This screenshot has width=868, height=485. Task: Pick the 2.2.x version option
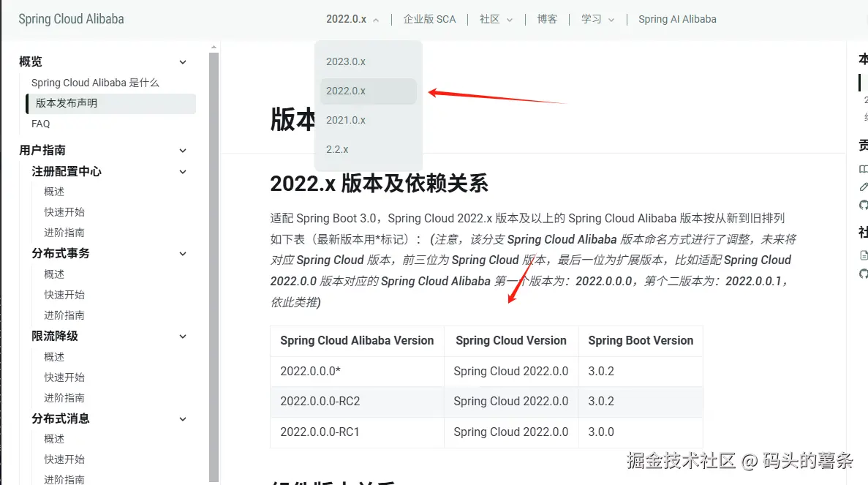[368, 149]
